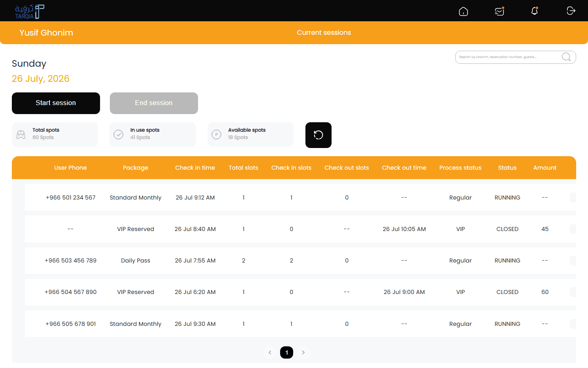Click the Start session button
The width and height of the screenshot is (588, 368).
[56, 103]
